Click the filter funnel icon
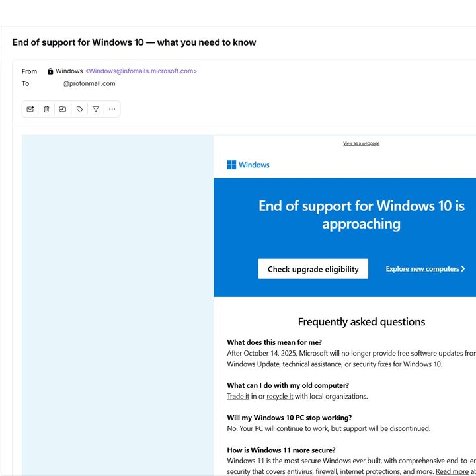 pos(96,109)
